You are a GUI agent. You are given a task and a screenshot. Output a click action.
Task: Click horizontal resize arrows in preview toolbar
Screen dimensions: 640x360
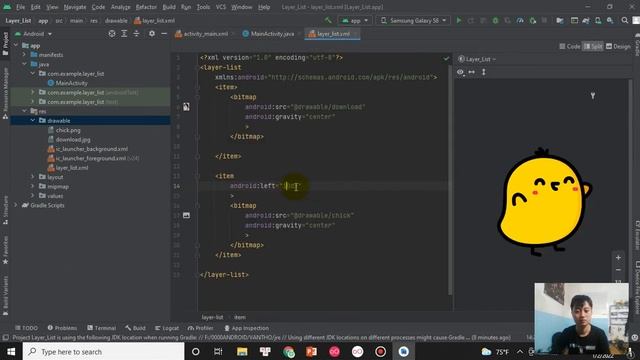click(471, 72)
